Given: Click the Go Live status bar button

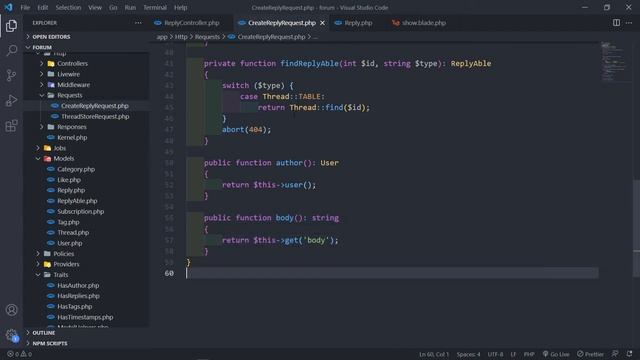Looking at the screenshot, I should (556, 354).
